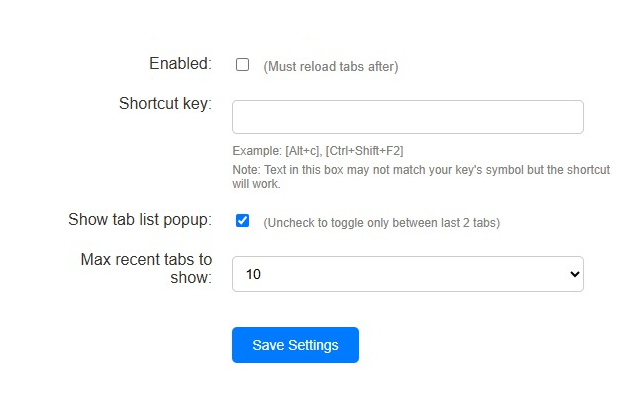Select the value 10 in the combo box
The width and height of the screenshot is (640, 400).
[x=254, y=273]
